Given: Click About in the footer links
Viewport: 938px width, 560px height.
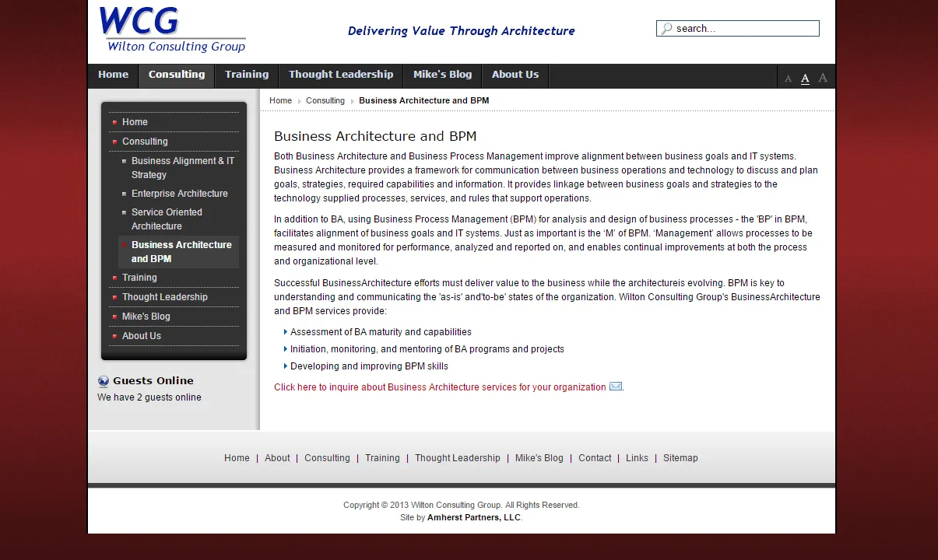Looking at the screenshot, I should [x=277, y=458].
